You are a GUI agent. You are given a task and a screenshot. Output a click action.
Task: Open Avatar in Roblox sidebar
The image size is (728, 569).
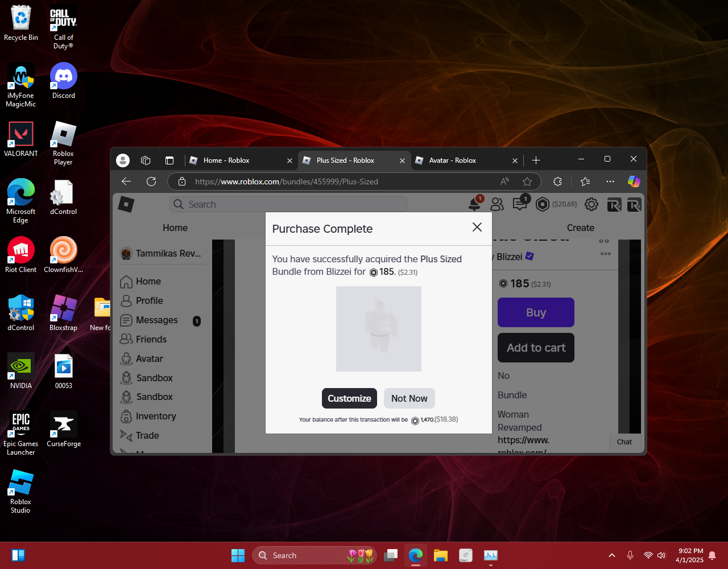pos(149,358)
